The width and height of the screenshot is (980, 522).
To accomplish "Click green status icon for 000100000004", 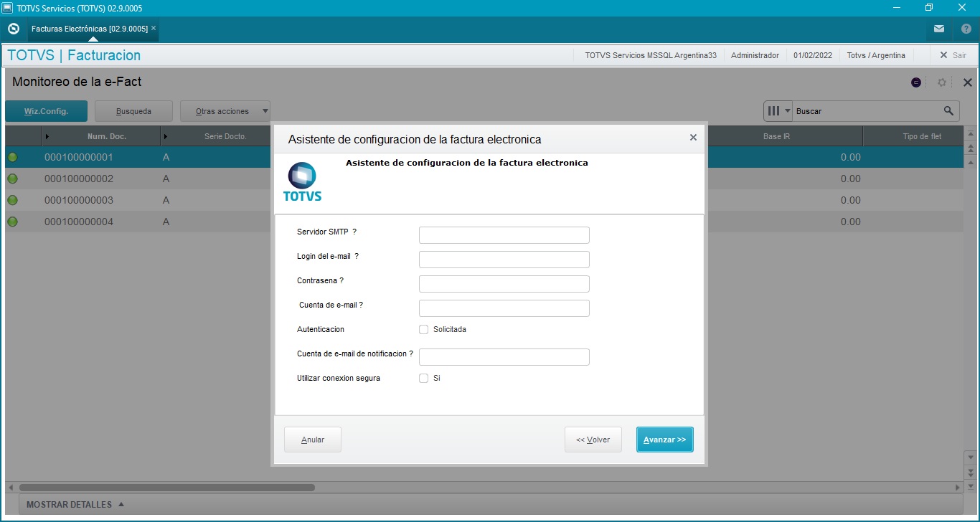I will [x=12, y=222].
